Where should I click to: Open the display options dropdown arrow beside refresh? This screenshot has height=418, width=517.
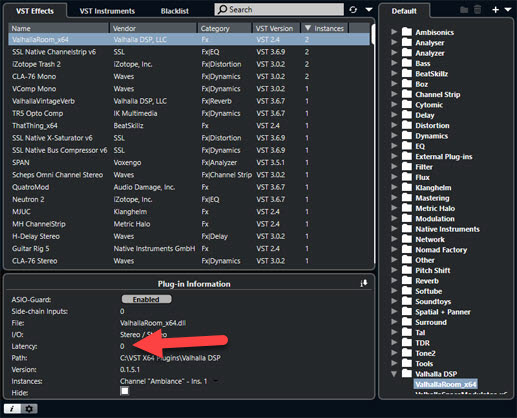[x=369, y=10]
